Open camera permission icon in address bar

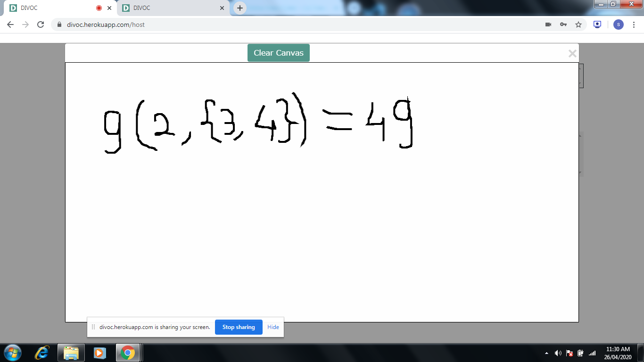coord(548,25)
